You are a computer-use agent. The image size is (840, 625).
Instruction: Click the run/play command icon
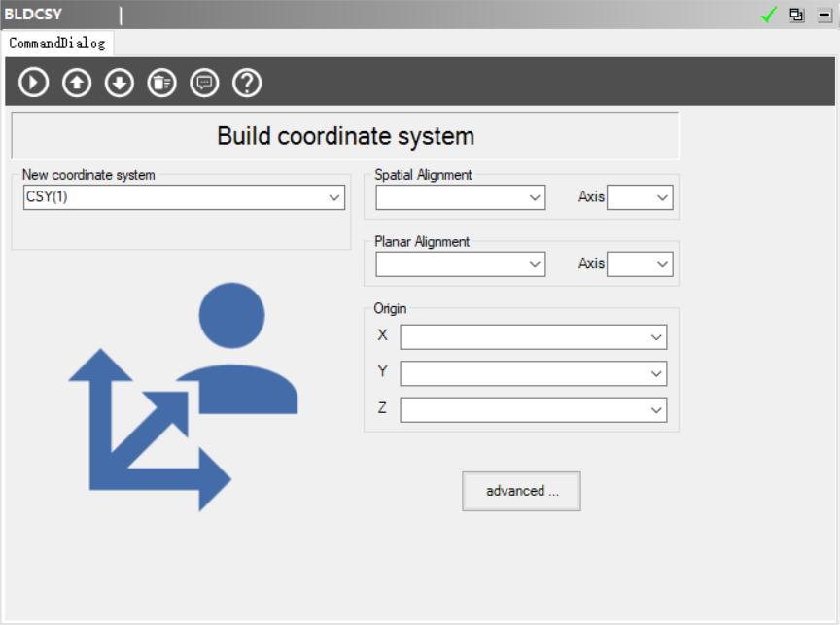pyautogui.click(x=33, y=83)
